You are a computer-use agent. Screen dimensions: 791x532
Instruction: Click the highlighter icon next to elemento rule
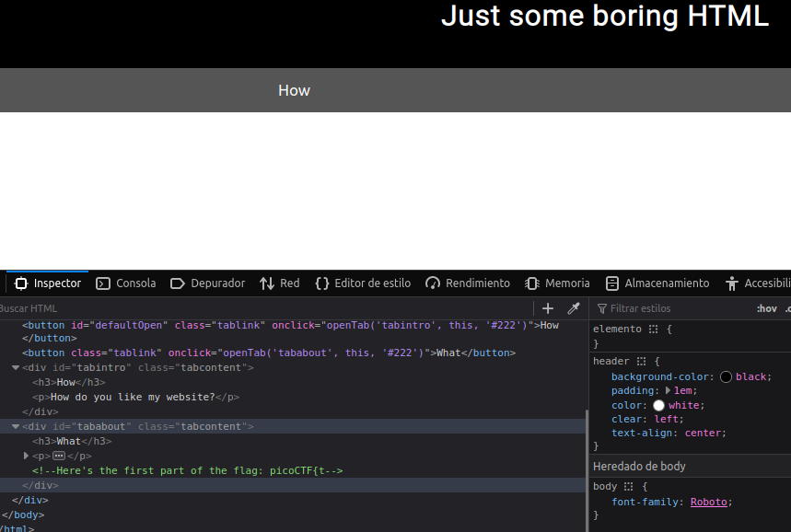point(653,329)
